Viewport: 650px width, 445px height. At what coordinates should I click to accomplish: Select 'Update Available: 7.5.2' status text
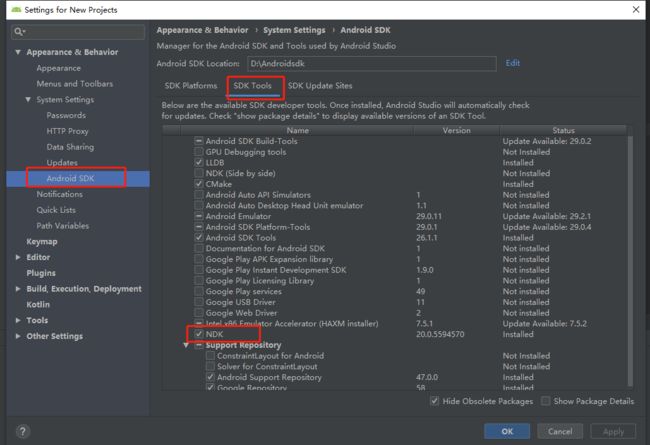544,323
